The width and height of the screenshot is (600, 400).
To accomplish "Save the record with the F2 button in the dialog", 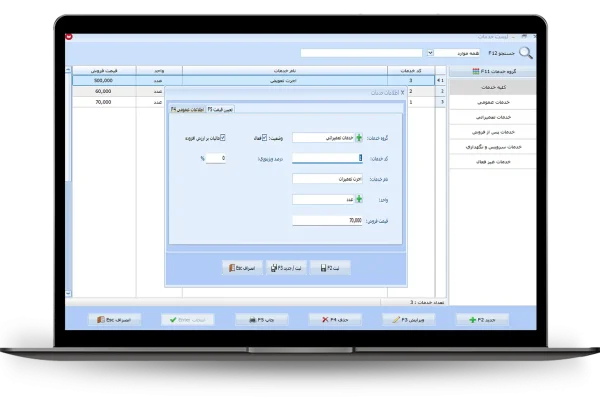I will [x=330, y=268].
